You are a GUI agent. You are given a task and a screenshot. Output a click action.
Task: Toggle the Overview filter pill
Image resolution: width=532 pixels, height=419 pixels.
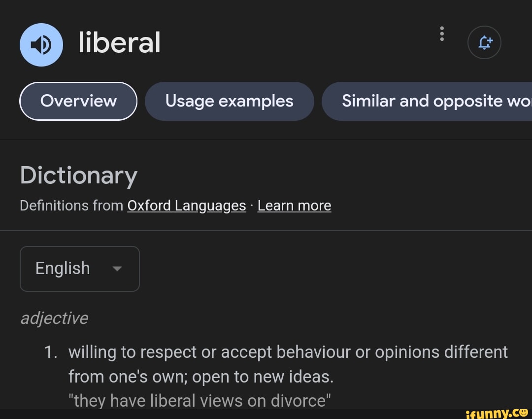click(x=78, y=101)
